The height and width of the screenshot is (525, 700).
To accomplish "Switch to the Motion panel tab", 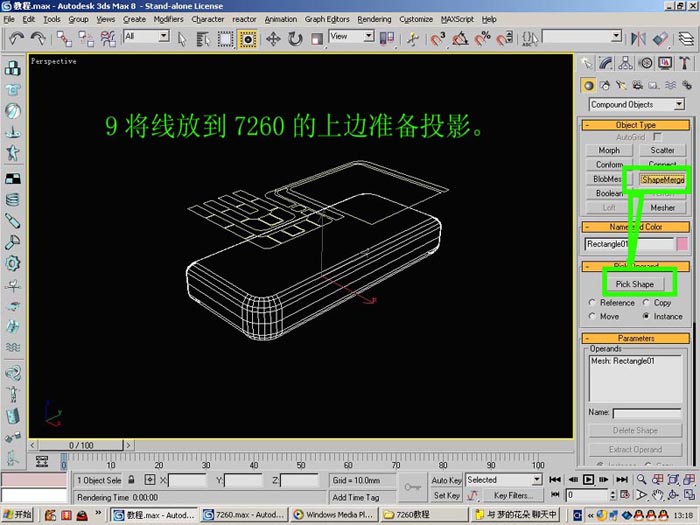I will tap(646, 63).
